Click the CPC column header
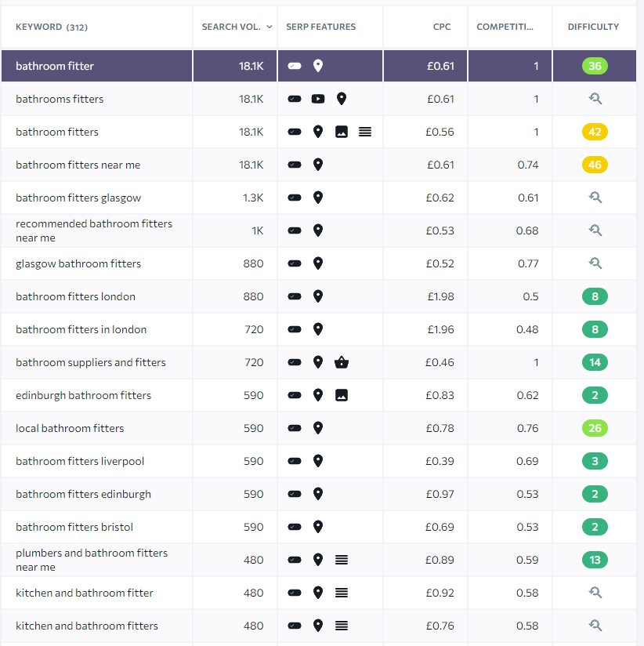Image resolution: width=644 pixels, height=646 pixels. [x=442, y=27]
